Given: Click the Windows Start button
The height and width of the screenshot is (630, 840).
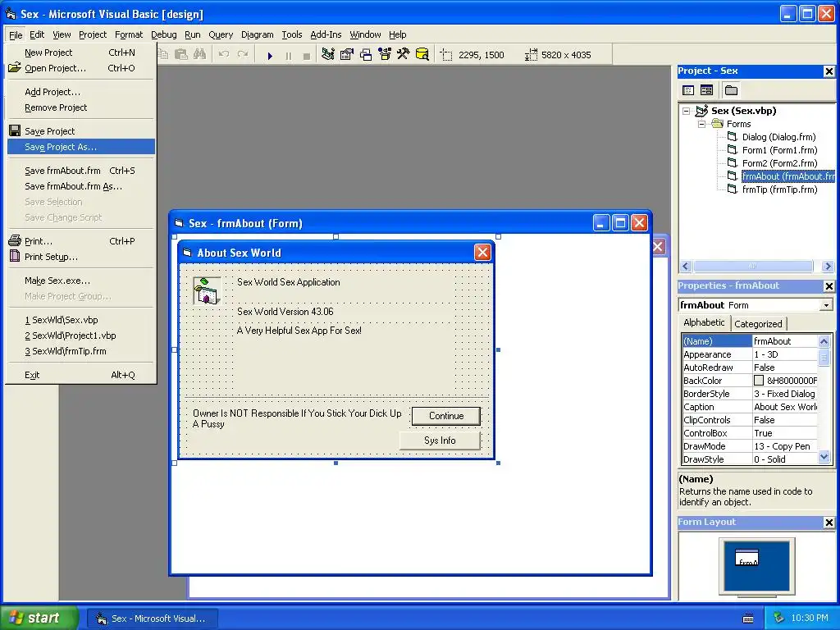Looking at the screenshot, I should click(39, 618).
